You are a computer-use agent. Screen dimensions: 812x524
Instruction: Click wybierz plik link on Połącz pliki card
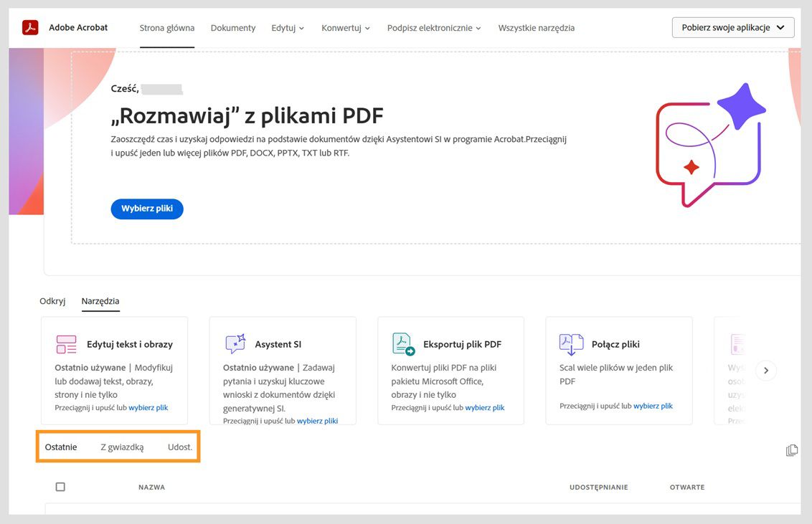point(653,405)
